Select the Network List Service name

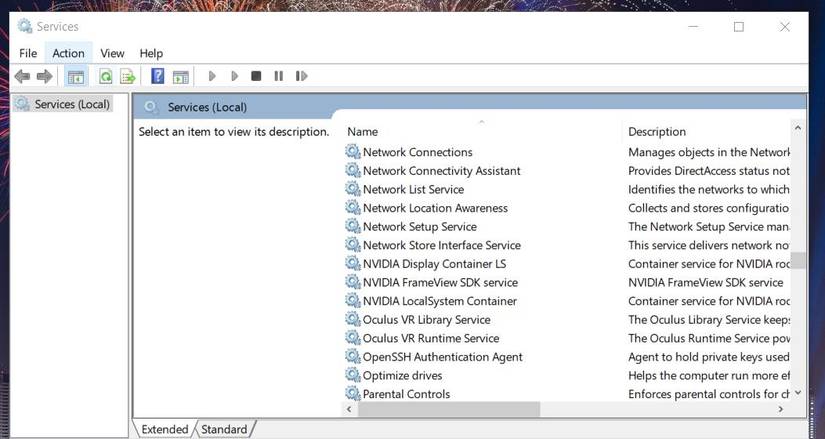tap(413, 189)
